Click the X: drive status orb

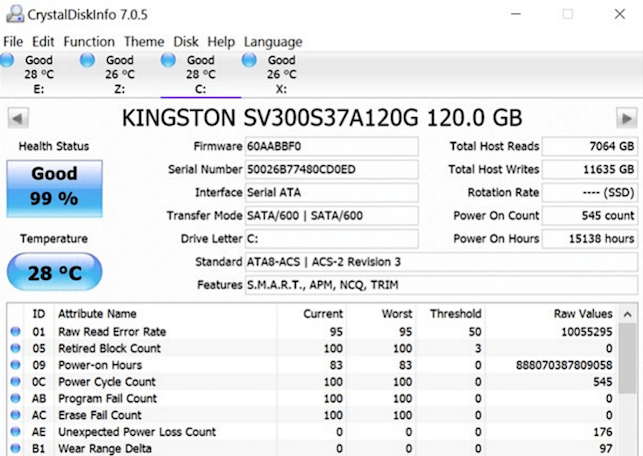(249, 62)
